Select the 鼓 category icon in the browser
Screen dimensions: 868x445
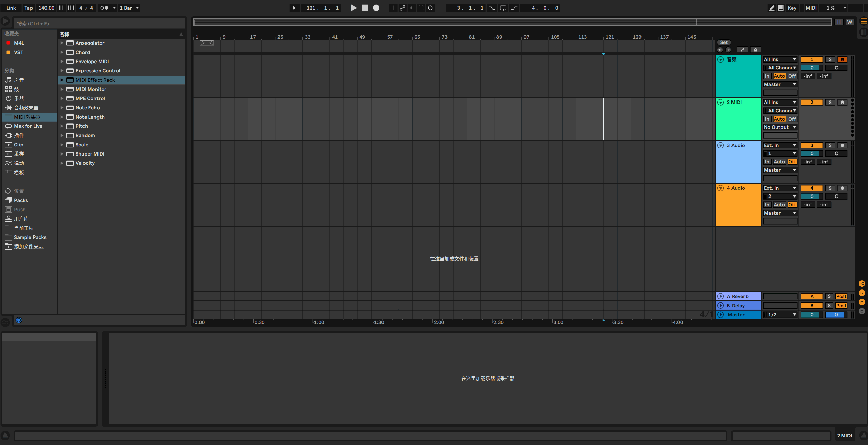pos(9,89)
